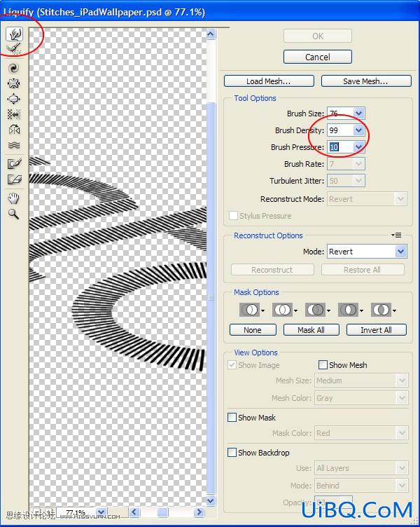
Task: Click the horizontal scroll left arrow
Action: [x=134, y=512]
